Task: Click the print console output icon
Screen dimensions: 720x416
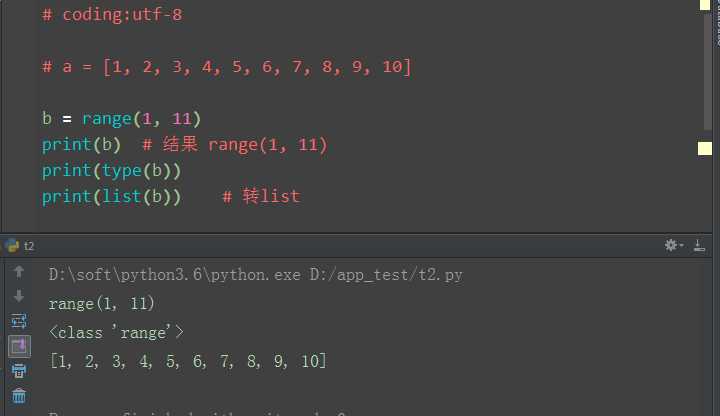Action: click(x=19, y=371)
